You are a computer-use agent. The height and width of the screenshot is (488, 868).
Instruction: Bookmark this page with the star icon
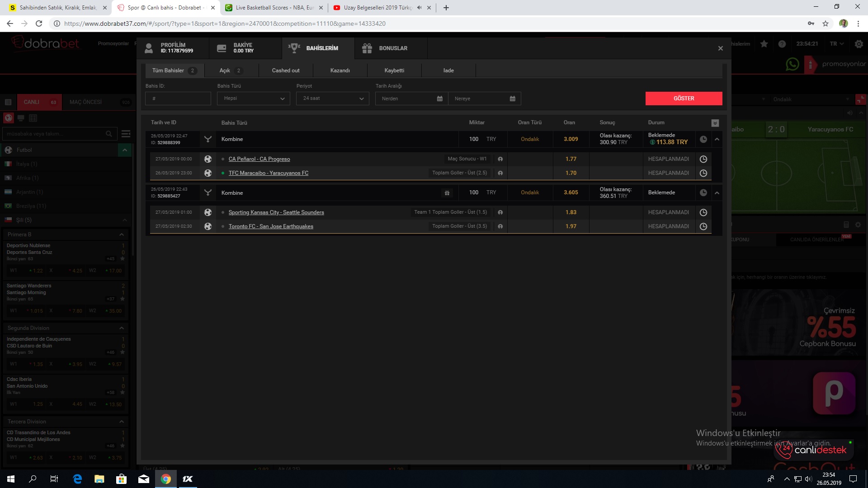pyautogui.click(x=826, y=23)
